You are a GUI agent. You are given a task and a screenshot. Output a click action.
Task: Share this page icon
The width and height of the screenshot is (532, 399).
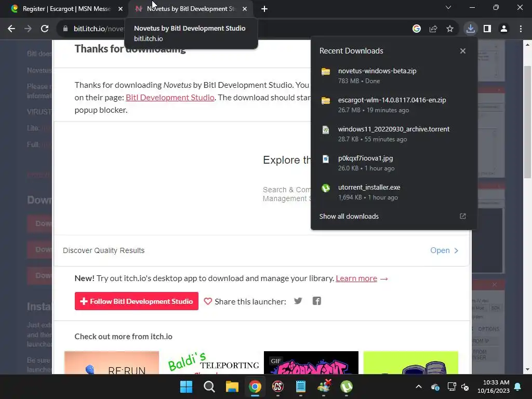433,29
